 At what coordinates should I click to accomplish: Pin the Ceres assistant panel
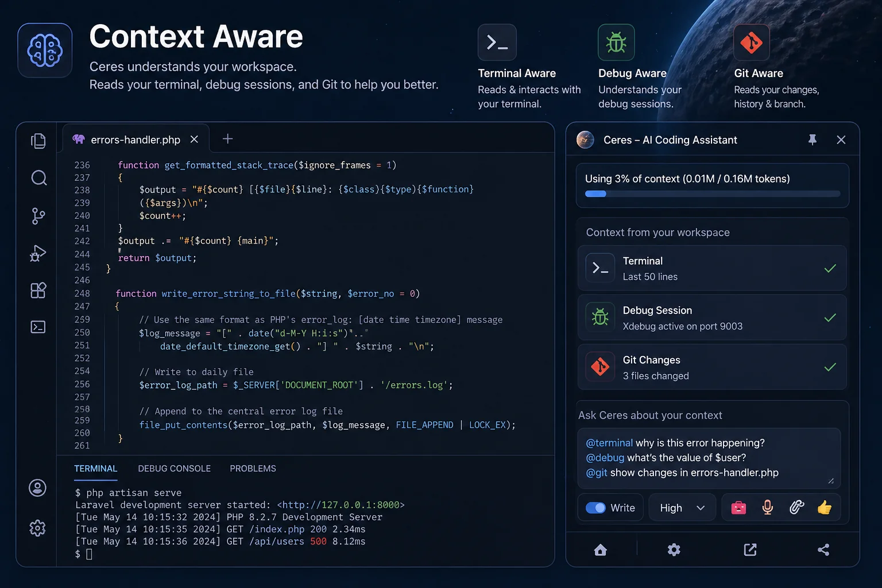(813, 140)
